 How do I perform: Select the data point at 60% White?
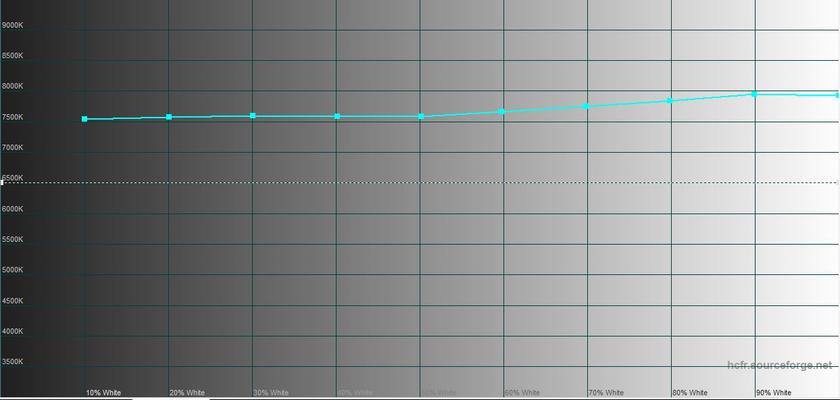[502, 111]
